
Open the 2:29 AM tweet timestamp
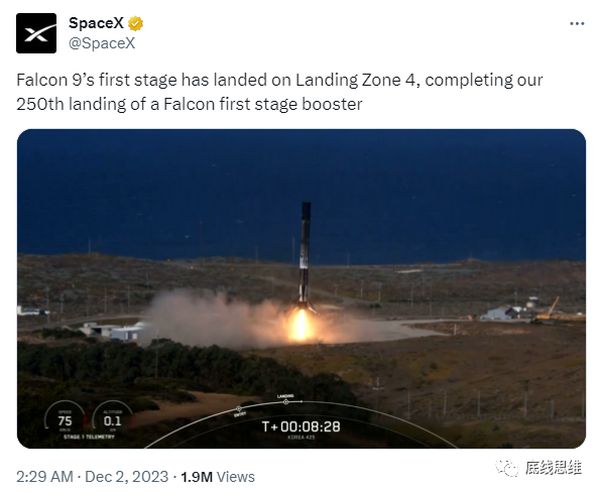[42, 477]
